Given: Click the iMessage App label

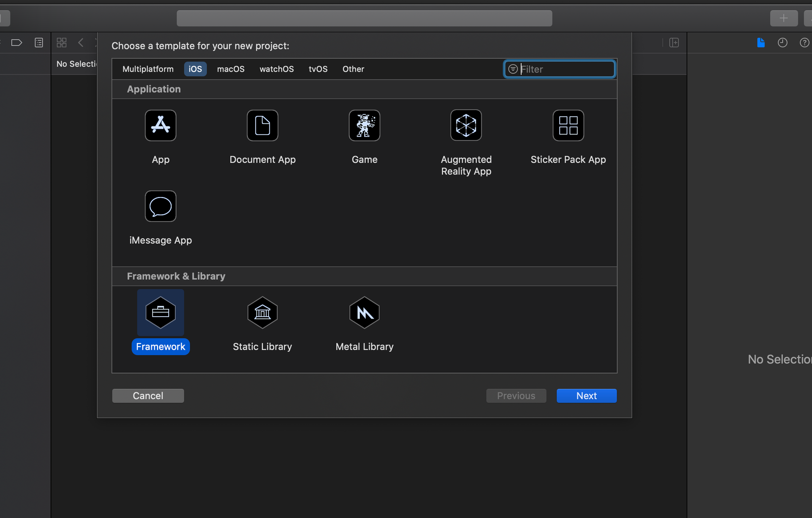Looking at the screenshot, I should [160, 240].
